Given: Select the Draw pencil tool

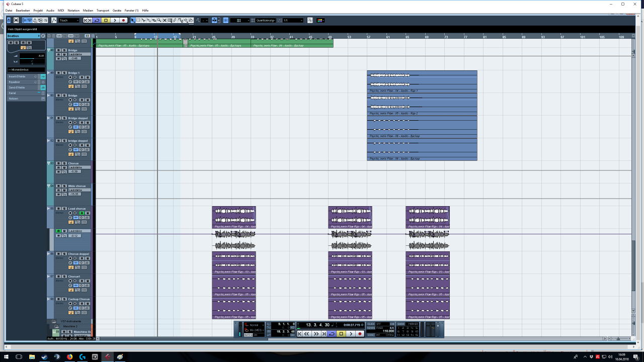Looking at the screenshot, I should [175, 20].
